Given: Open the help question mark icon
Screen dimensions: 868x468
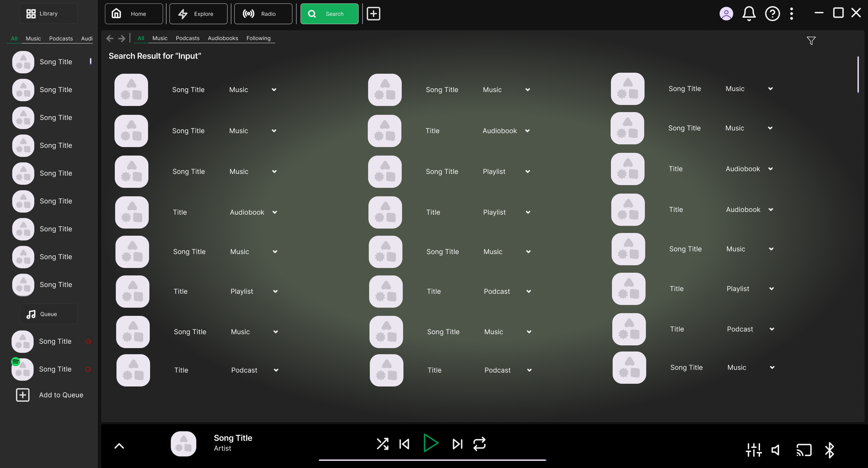Looking at the screenshot, I should click(x=772, y=14).
